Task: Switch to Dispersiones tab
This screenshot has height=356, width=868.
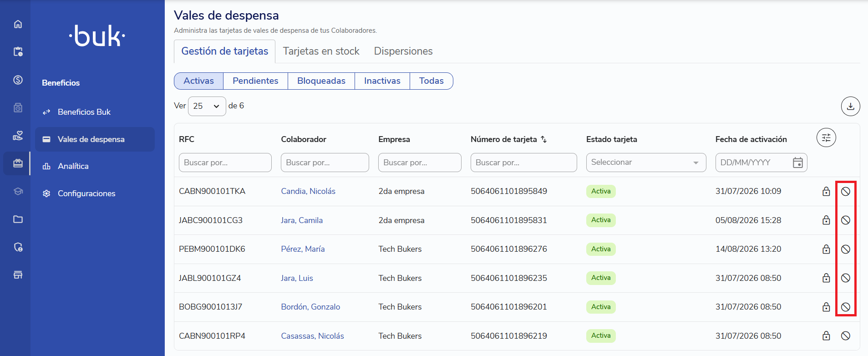Action: click(403, 51)
